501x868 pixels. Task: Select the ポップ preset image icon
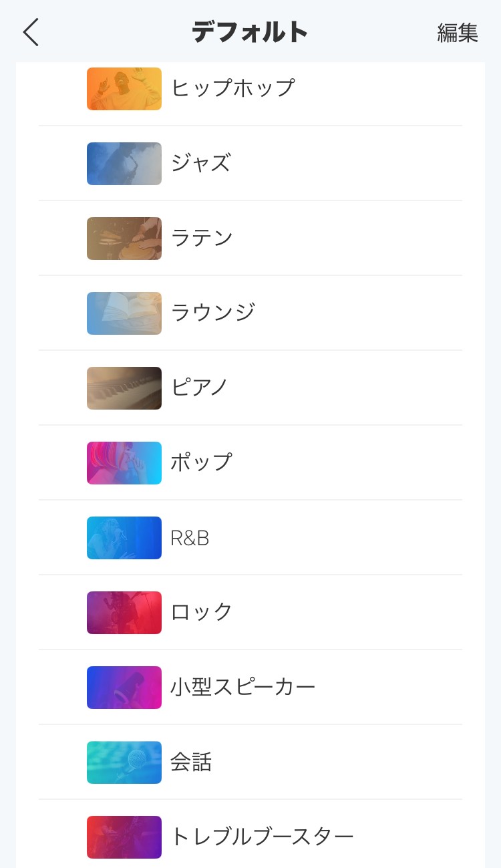coord(124,463)
